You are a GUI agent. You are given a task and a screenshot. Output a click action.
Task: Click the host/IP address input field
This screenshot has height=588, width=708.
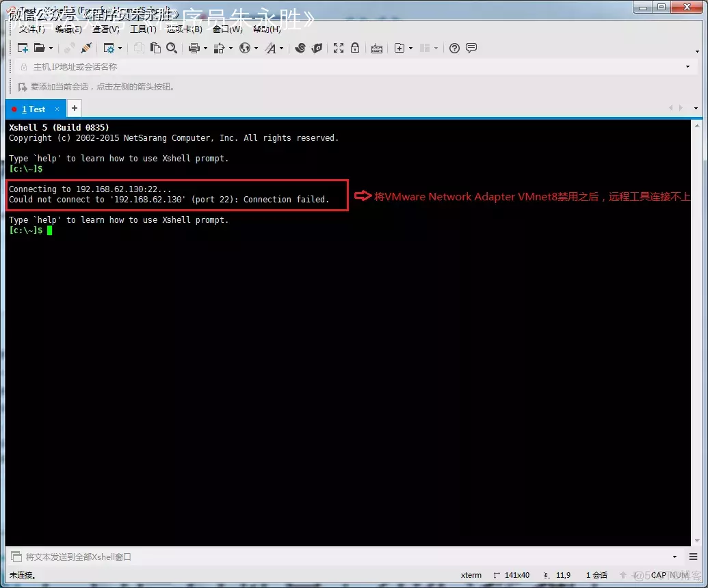coord(342,67)
